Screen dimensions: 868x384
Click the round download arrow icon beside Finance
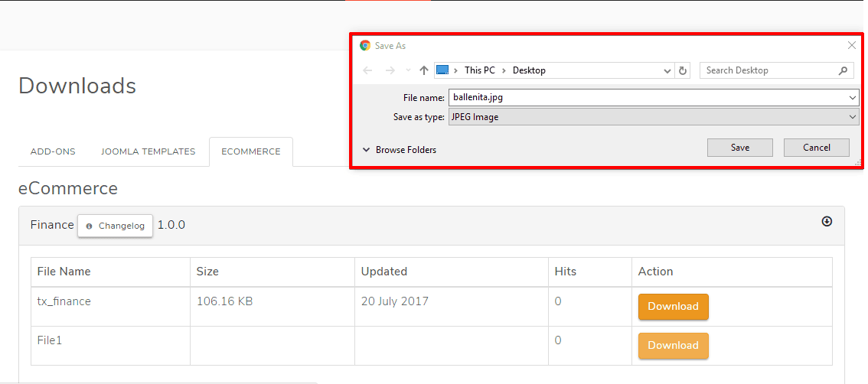point(827,222)
